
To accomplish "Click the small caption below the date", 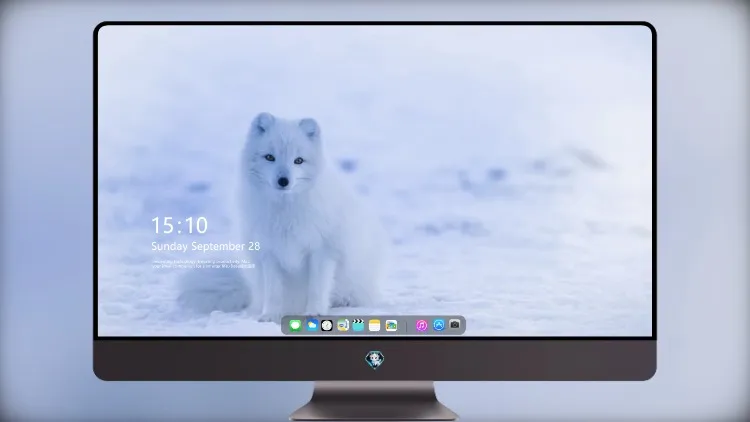I will coord(203,264).
